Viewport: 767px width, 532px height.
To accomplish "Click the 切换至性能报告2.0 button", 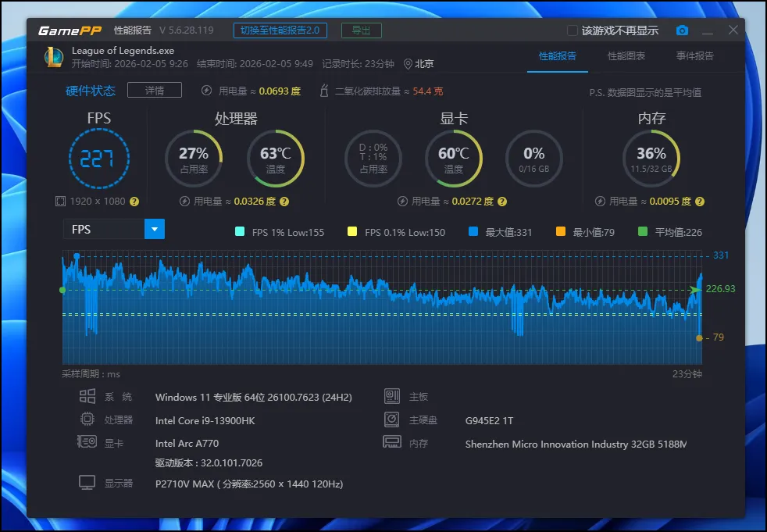I will [280, 30].
